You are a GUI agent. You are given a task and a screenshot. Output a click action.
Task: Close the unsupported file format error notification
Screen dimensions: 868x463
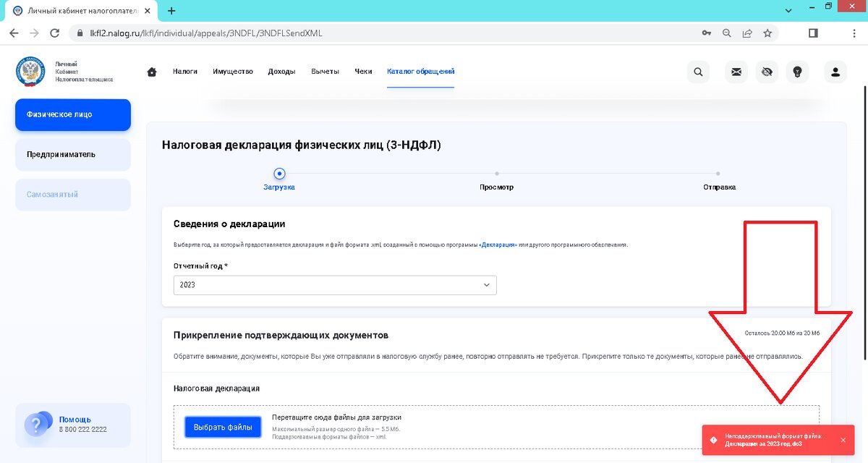click(843, 440)
